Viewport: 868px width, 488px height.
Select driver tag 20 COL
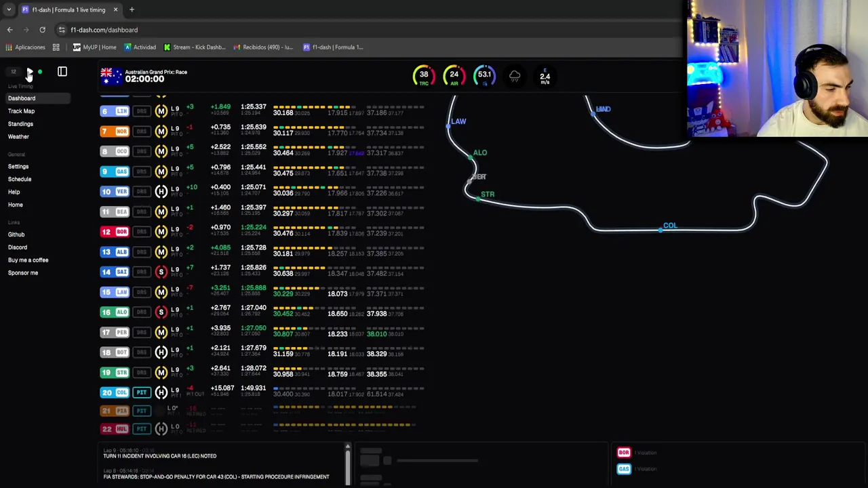[115, 392]
